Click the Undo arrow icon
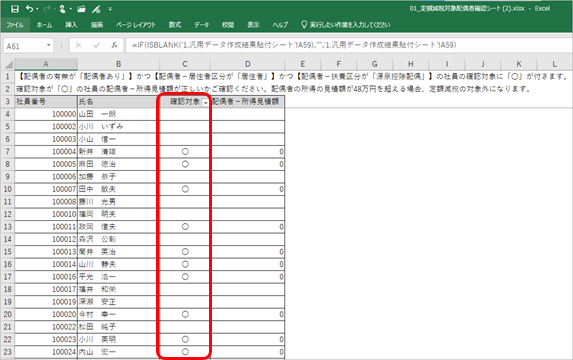Image resolution: width=573 pixels, height=360 pixels. 30,9
